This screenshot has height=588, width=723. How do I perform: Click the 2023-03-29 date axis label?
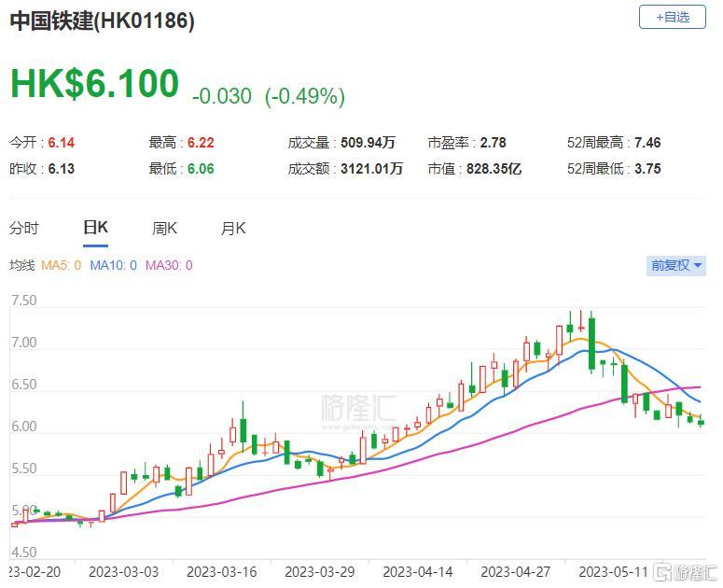click(x=320, y=572)
